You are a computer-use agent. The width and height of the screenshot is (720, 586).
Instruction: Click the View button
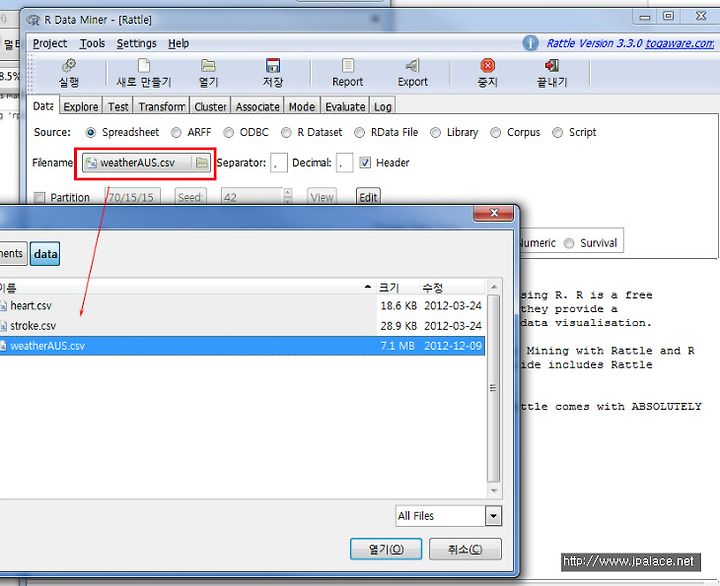[321, 197]
